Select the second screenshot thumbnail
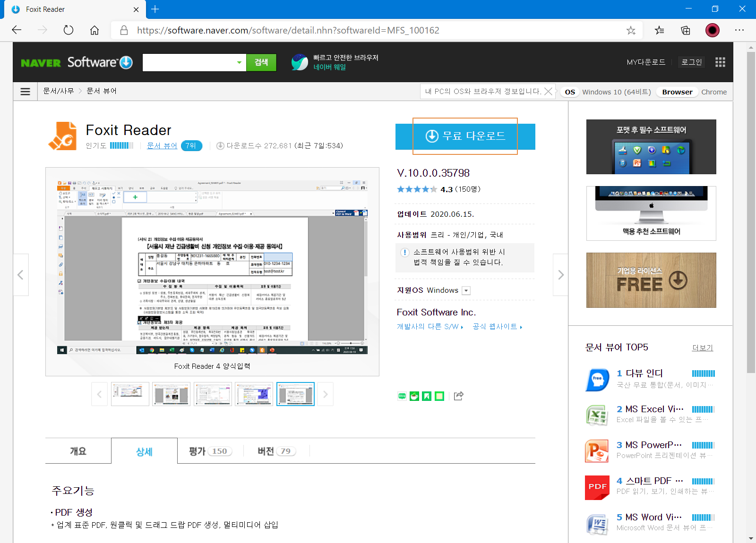 [x=172, y=394]
